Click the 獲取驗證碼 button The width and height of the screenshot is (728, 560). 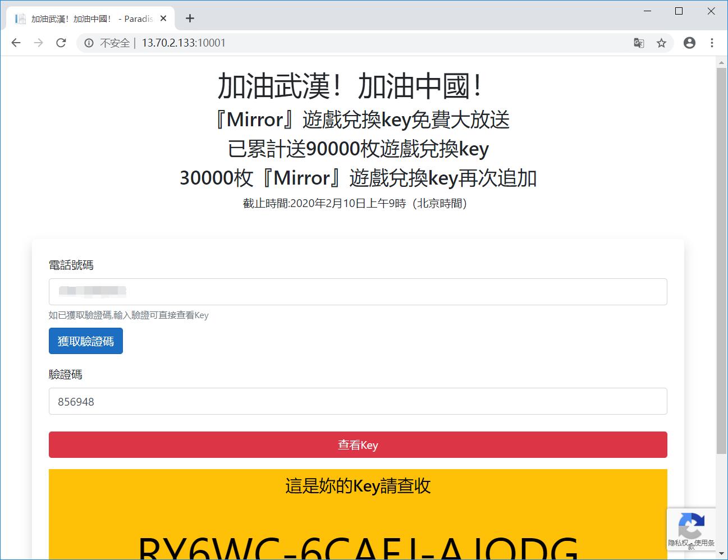[85, 341]
